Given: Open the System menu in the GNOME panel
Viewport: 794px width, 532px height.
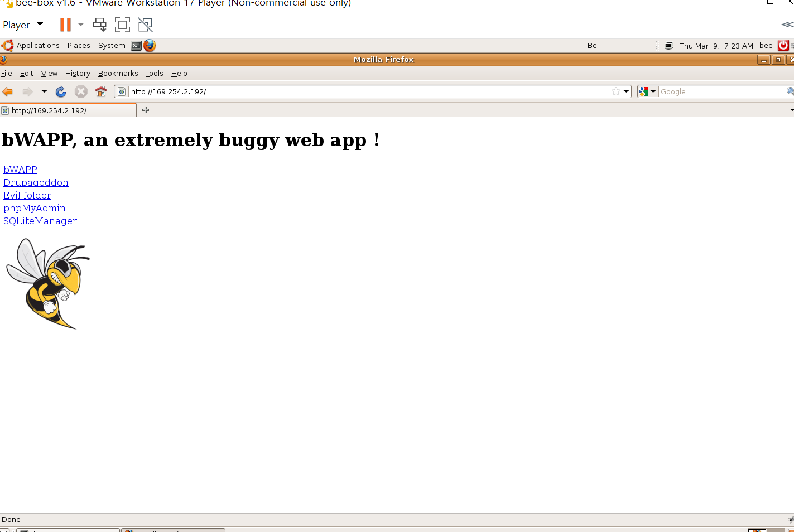Looking at the screenshot, I should (112, 45).
